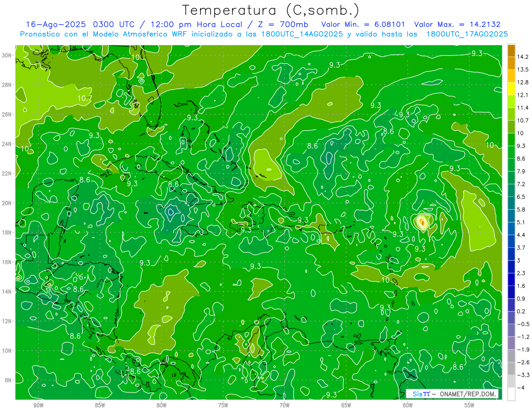The height and width of the screenshot is (411, 532).
Task: Click the 90W longitude axis label
Action: point(39,404)
